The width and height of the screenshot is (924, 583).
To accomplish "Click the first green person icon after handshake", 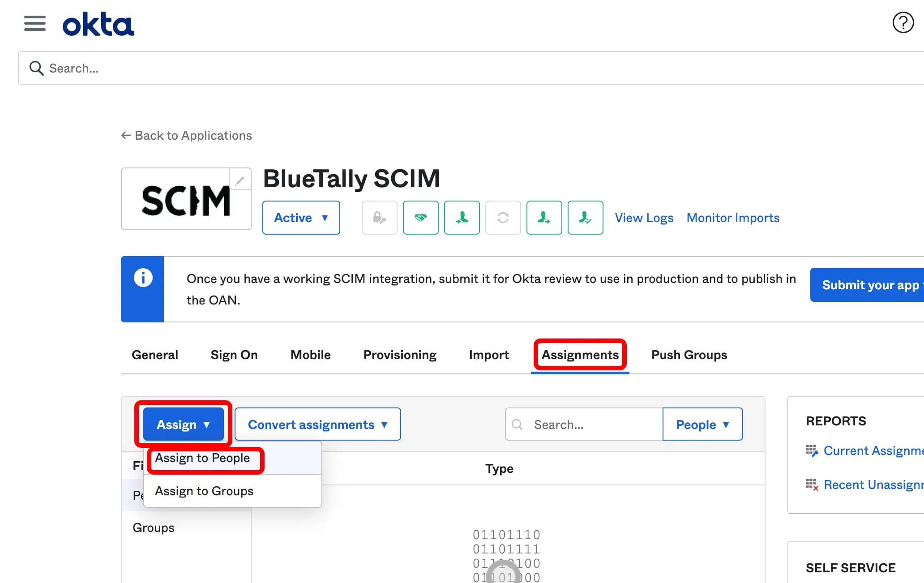I will [x=462, y=218].
